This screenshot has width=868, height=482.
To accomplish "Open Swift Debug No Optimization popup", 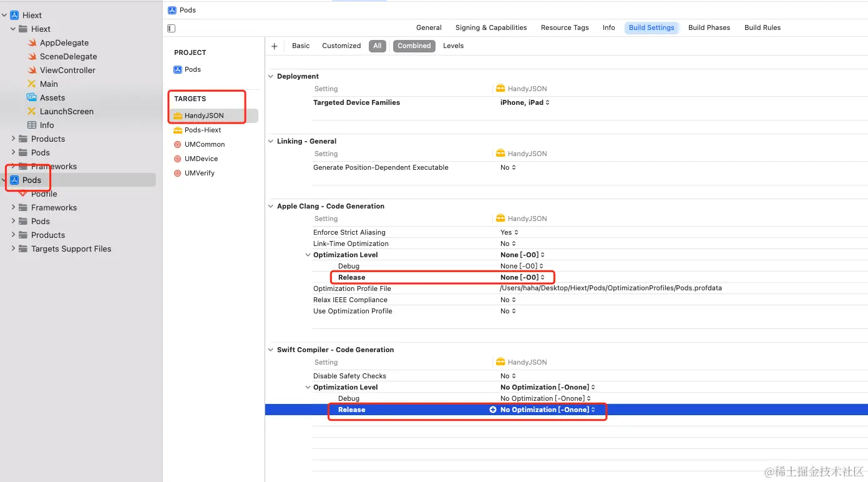I will point(545,398).
